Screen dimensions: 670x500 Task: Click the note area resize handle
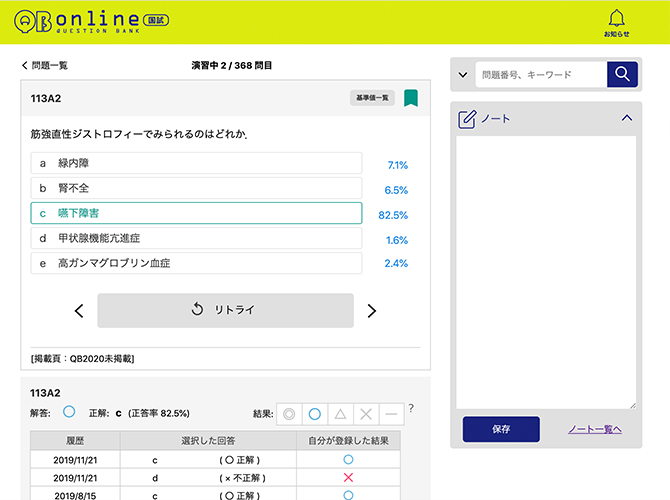(x=632, y=406)
